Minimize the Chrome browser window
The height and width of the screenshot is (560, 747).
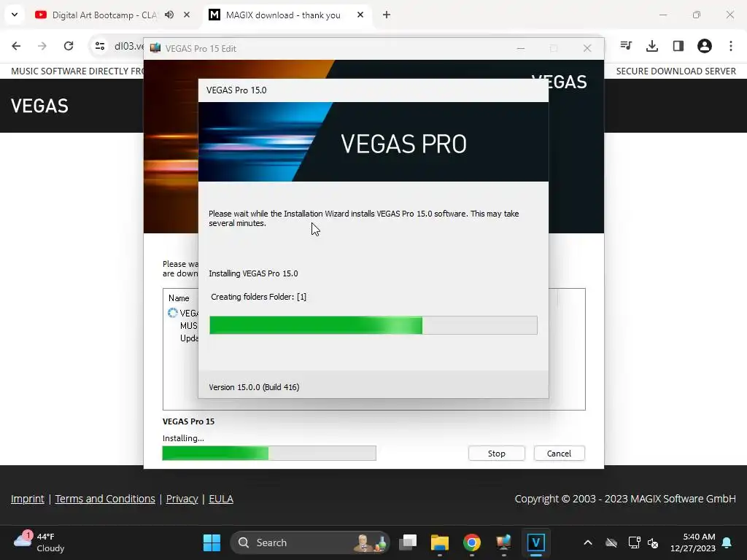[x=663, y=15]
